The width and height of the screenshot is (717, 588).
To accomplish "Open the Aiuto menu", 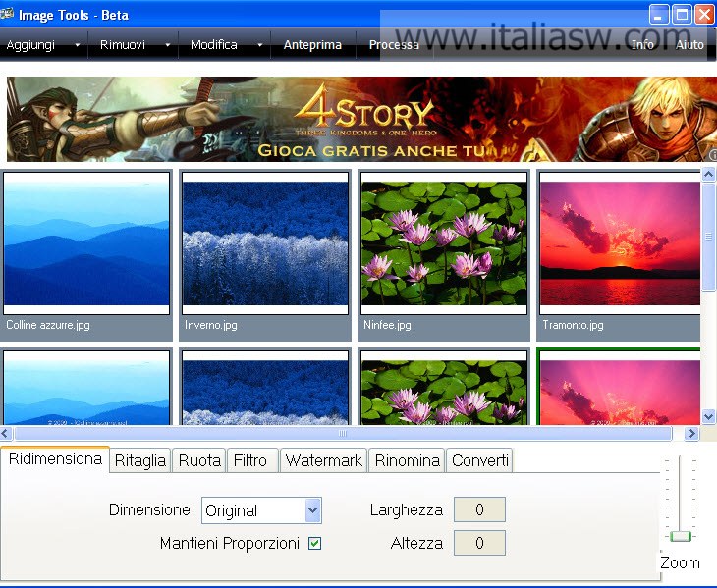I will tap(689, 45).
